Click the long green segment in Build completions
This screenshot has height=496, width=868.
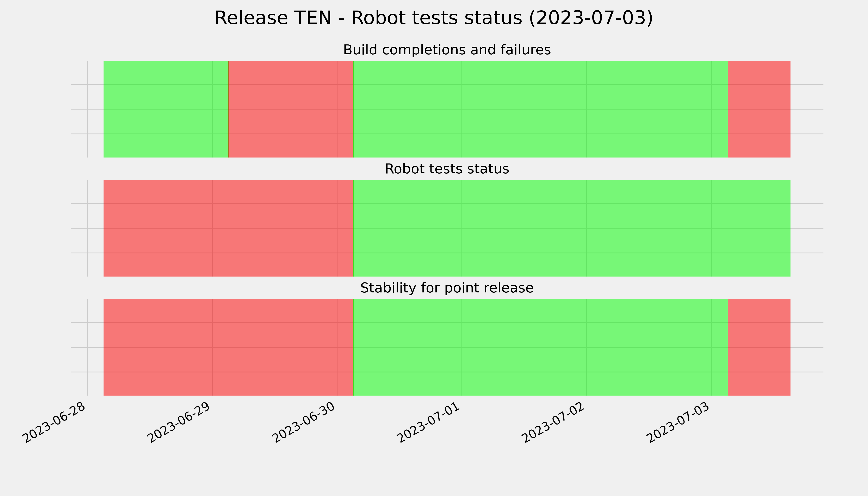[x=541, y=109]
